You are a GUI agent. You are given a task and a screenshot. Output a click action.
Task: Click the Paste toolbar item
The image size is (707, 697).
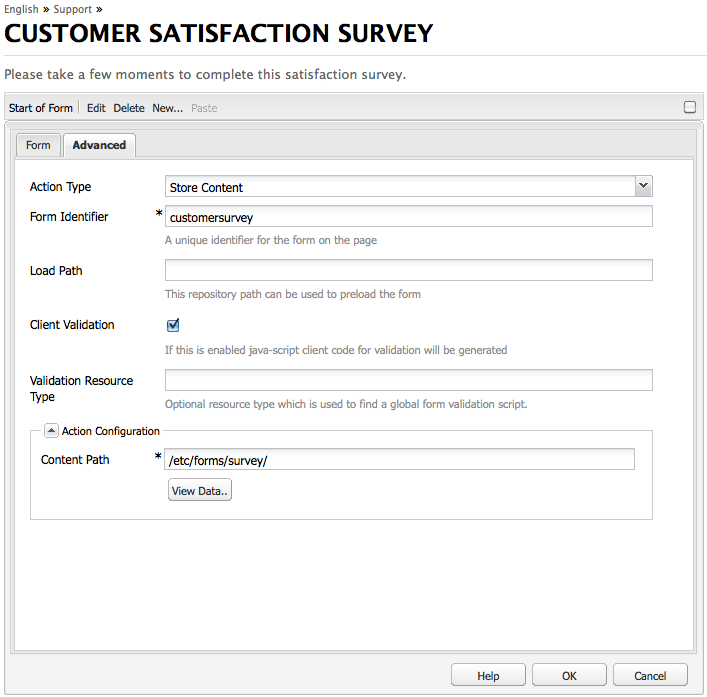[204, 108]
